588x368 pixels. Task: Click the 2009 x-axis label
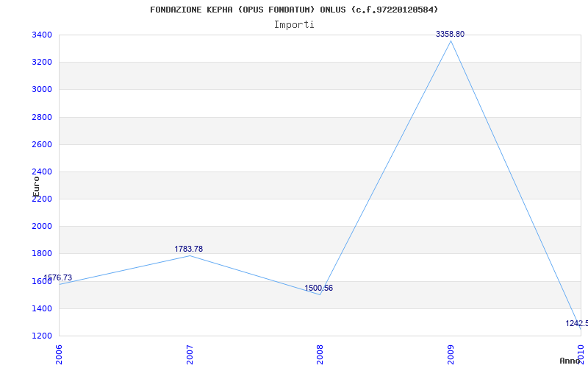pos(451,355)
